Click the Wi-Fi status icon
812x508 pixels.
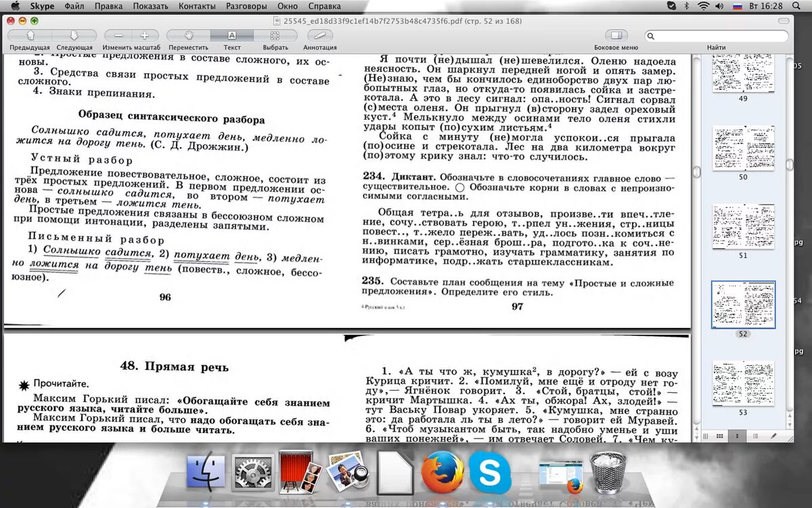tap(704, 6)
